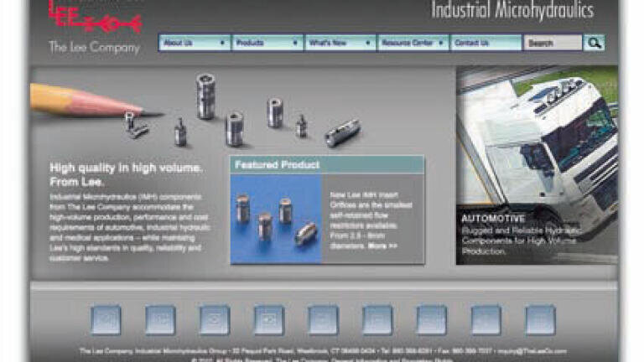644x362 pixels.
Task: Expand the What's New dropdown arrow
Action: pos(368,43)
